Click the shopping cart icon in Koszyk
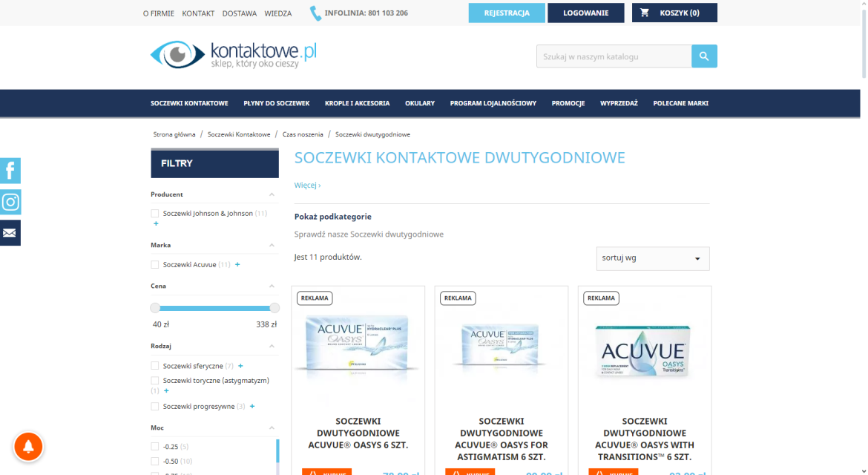The height and width of the screenshot is (475, 868). [x=645, y=12]
